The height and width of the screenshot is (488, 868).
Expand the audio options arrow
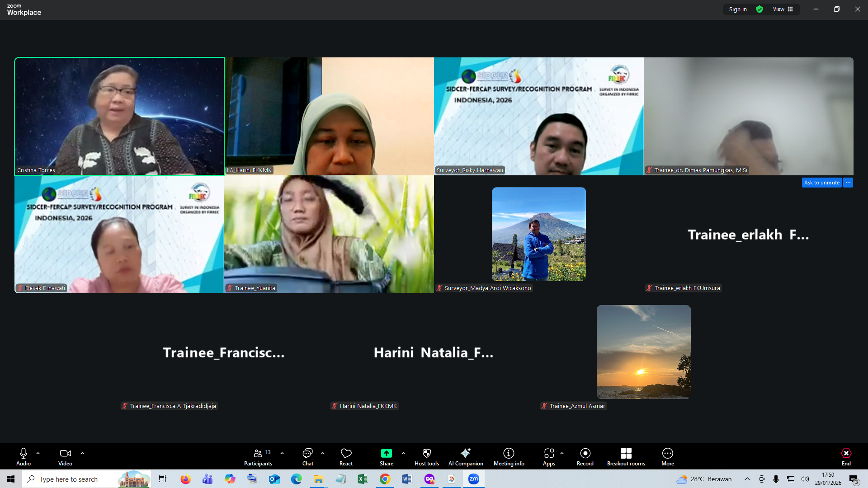click(x=38, y=453)
